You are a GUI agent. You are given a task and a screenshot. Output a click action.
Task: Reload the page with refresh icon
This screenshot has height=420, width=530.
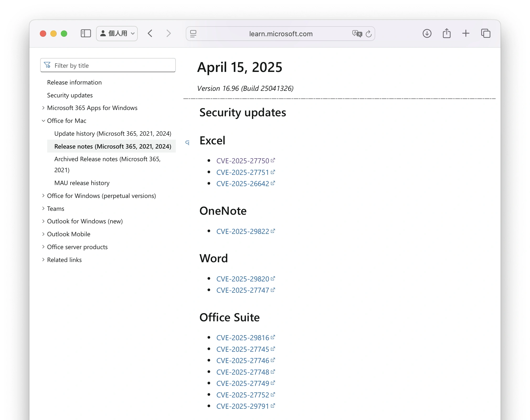click(369, 34)
